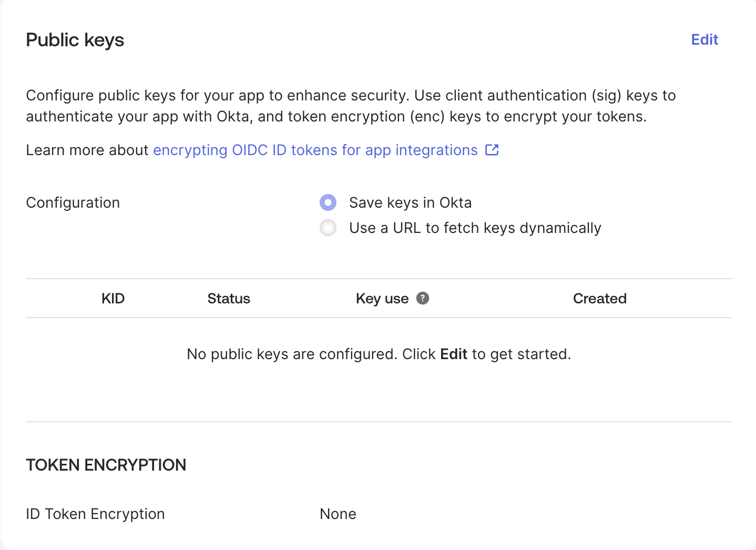This screenshot has height=550, width=756.
Task: Click the bold Edit word in empty message
Action: pos(453,354)
